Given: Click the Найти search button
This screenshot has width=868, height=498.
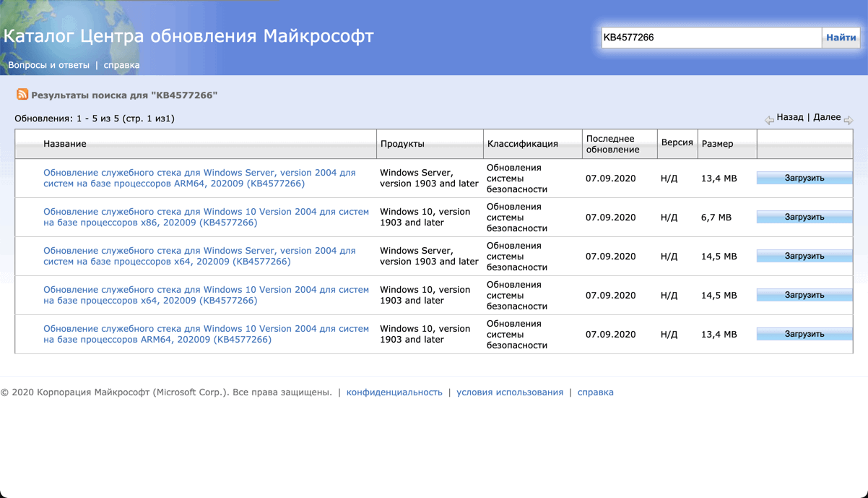Looking at the screenshot, I should point(841,38).
